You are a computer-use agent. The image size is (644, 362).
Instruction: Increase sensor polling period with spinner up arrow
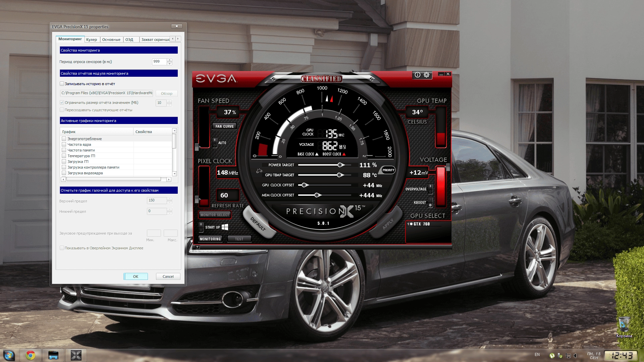click(x=169, y=60)
